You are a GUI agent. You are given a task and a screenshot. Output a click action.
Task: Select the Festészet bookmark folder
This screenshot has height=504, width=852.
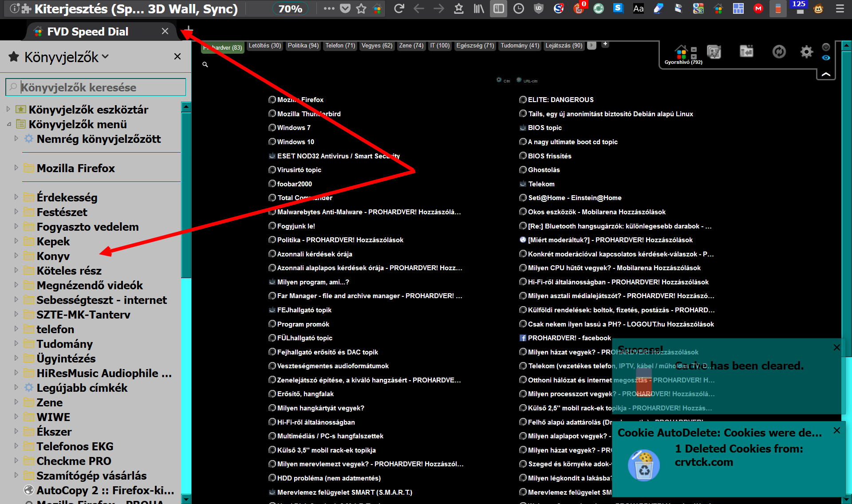click(x=62, y=212)
